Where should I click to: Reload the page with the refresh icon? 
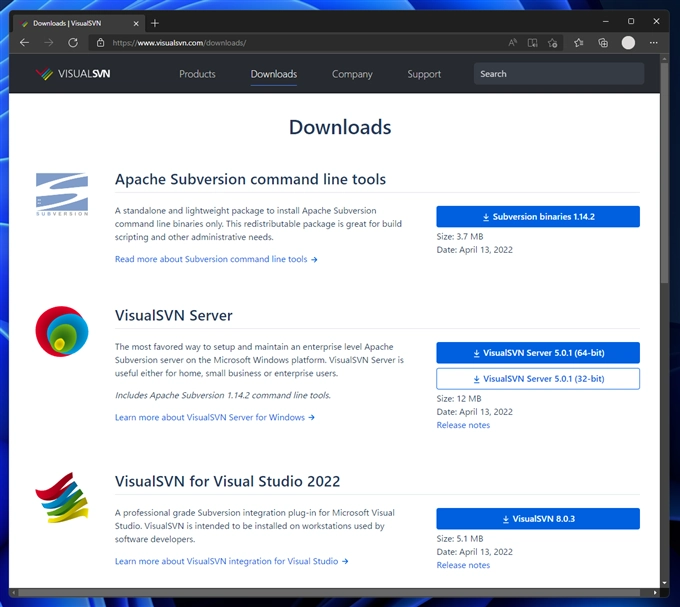coord(73,42)
